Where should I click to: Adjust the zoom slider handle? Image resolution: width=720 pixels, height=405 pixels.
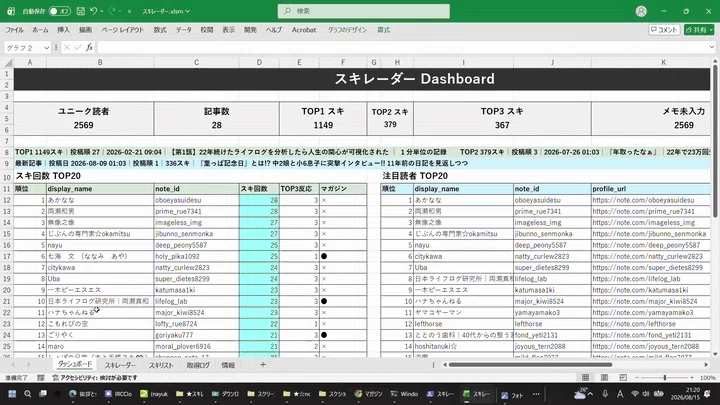(664, 377)
